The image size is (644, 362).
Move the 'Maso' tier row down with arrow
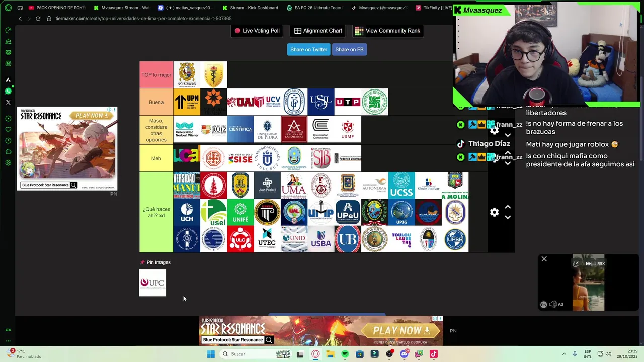508,135
